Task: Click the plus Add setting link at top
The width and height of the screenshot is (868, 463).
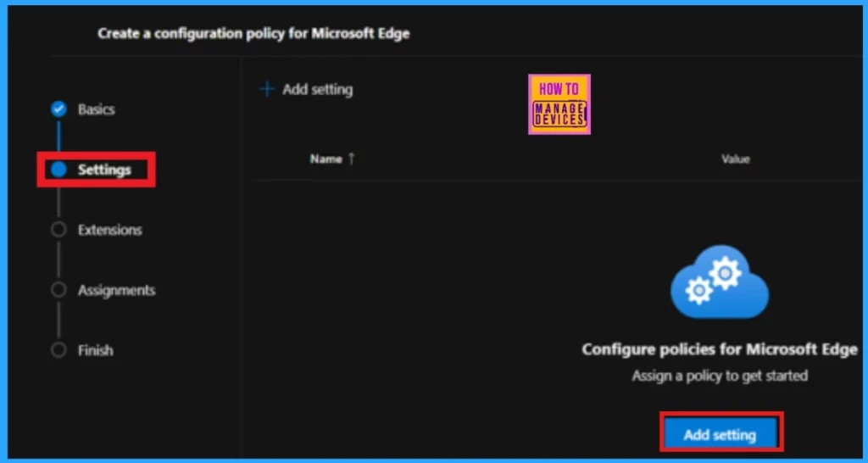Action: pyautogui.click(x=306, y=89)
